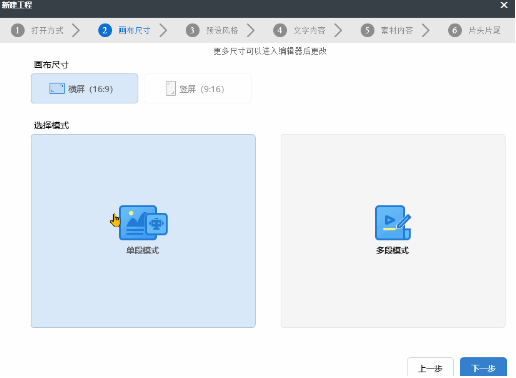516x378 pixels.
Task: Click chevron arrow after 文字内容 step
Action: [338, 30]
